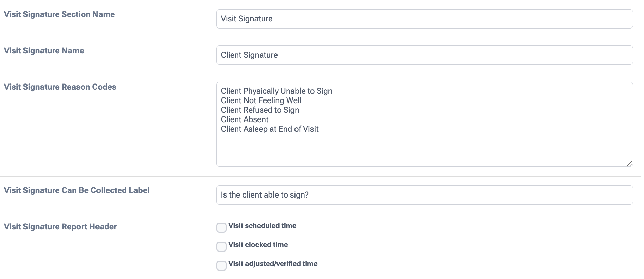The width and height of the screenshot is (644, 279).
Task: Check the Visit adjusted/verified time box
Action: click(x=221, y=266)
